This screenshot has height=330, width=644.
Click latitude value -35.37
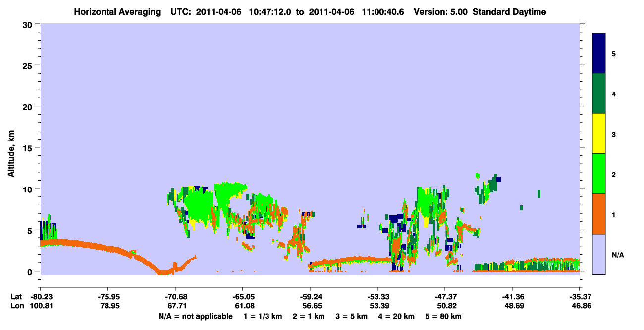(579, 297)
